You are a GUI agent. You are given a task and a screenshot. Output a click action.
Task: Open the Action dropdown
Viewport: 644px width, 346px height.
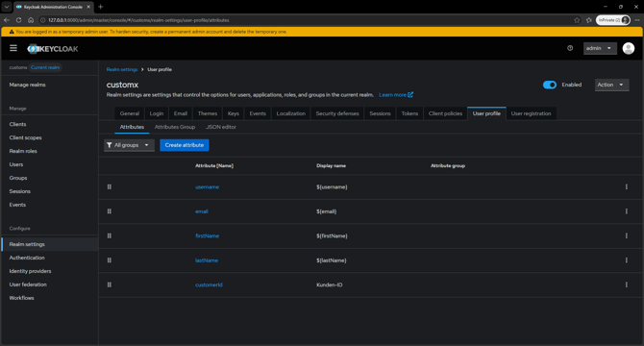(x=611, y=85)
